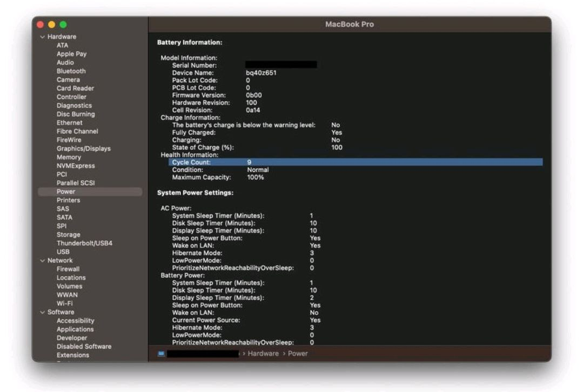The height and width of the screenshot is (392, 583).
Task: Click the green zoom window button
Action: pyautogui.click(x=63, y=24)
